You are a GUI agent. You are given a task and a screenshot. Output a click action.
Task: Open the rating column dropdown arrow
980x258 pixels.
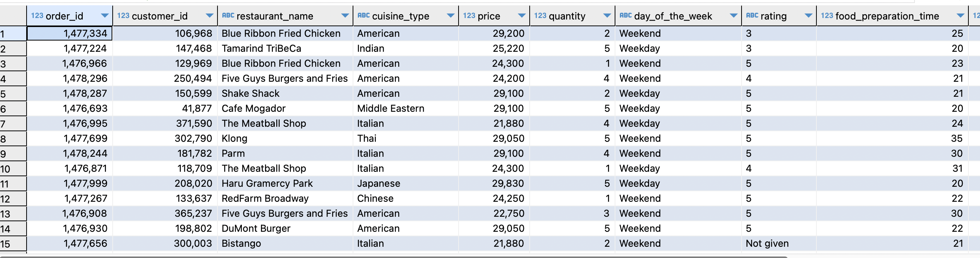coord(809,16)
